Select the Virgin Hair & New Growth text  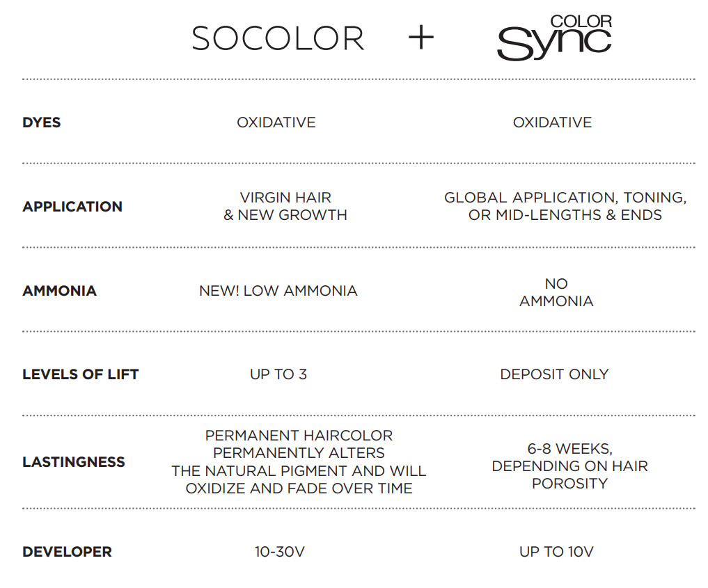[285, 206]
